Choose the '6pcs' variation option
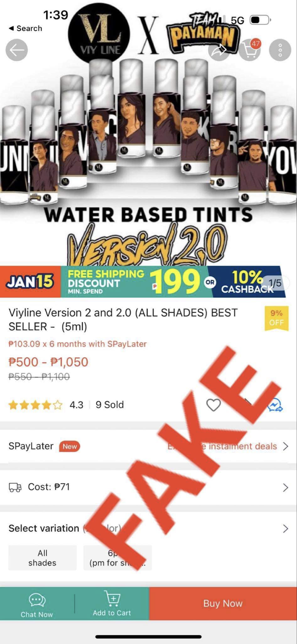Image resolution: width=297 pixels, height=644 pixels. (x=117, y=558)
